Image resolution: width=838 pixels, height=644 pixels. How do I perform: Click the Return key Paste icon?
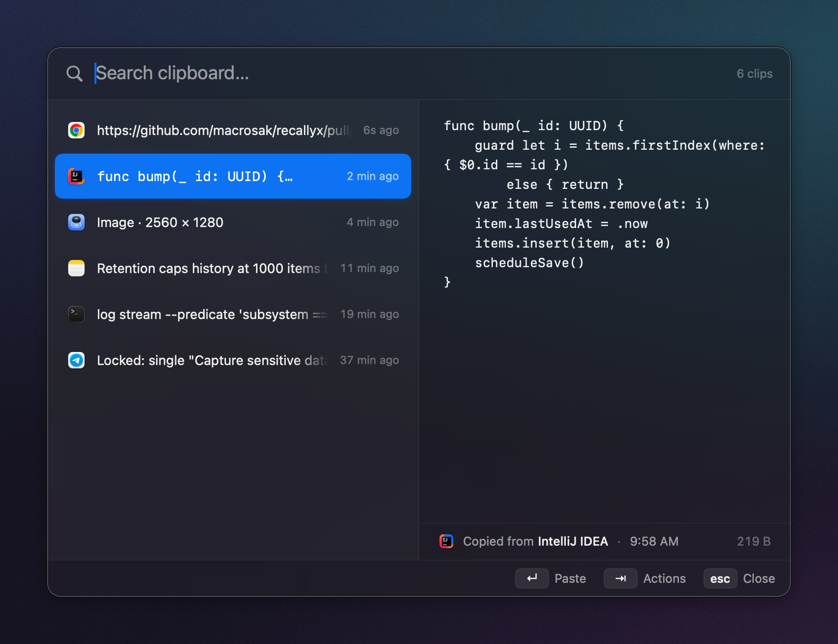pos(532,578)
